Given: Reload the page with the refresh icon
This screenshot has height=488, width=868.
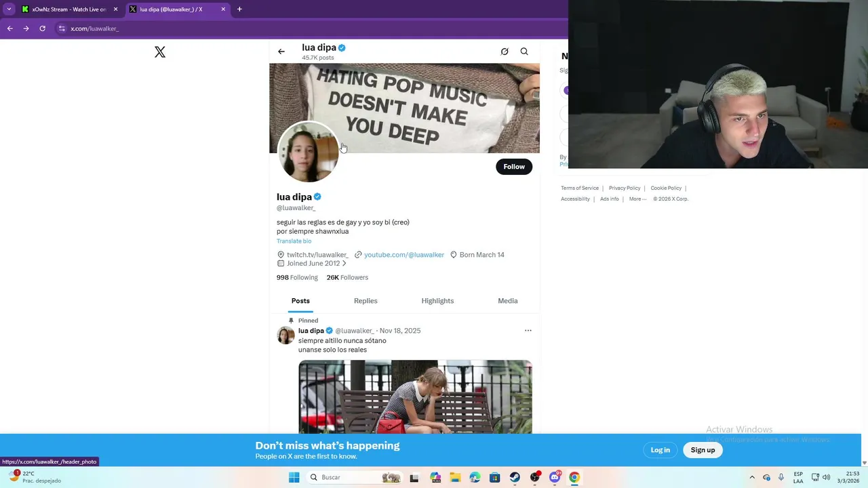Looking at the screenshot, I should (x=42, y=28).
